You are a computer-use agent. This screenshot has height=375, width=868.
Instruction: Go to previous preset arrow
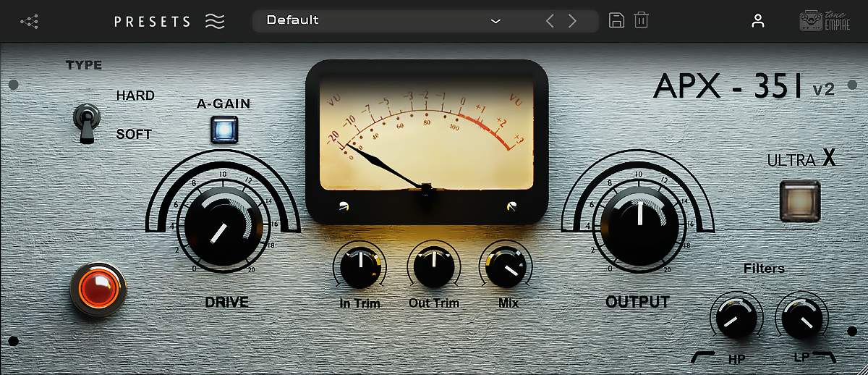tap(550, 21)
